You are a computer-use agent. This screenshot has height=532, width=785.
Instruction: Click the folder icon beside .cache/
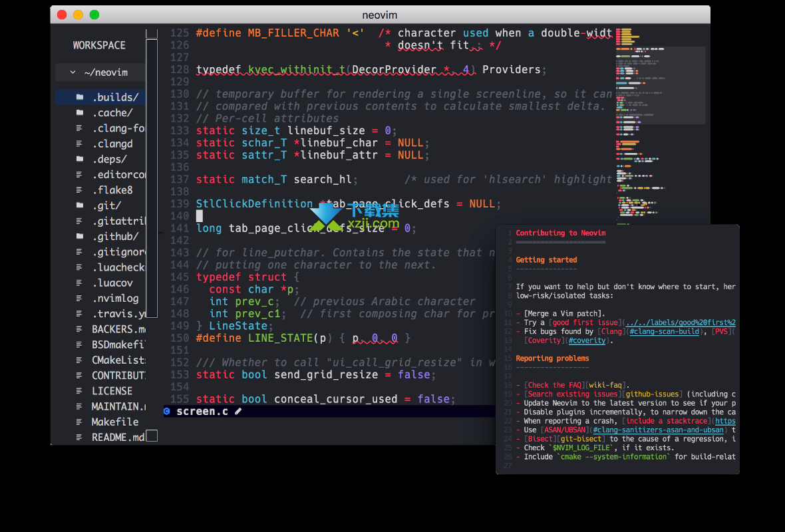[x=80, y=112]
